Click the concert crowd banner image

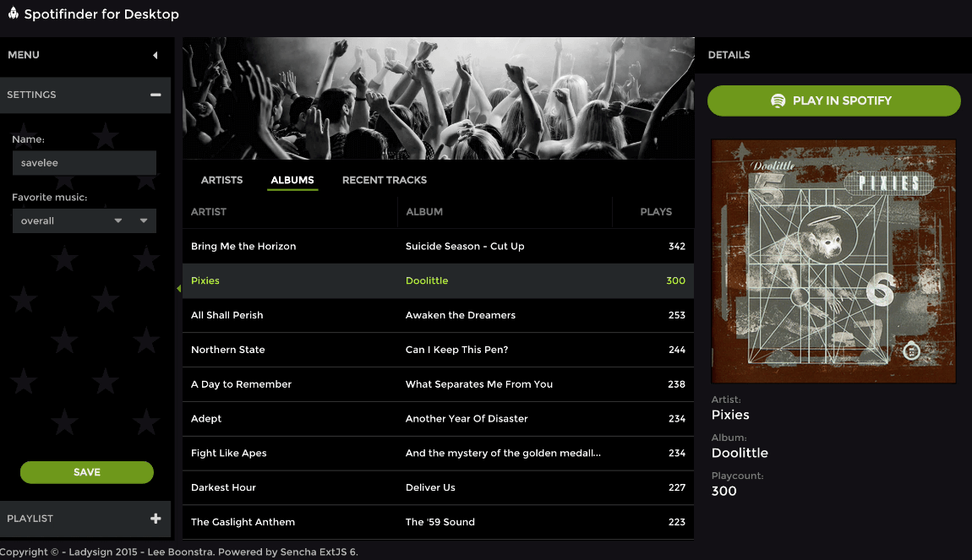(x=439, y=98)
